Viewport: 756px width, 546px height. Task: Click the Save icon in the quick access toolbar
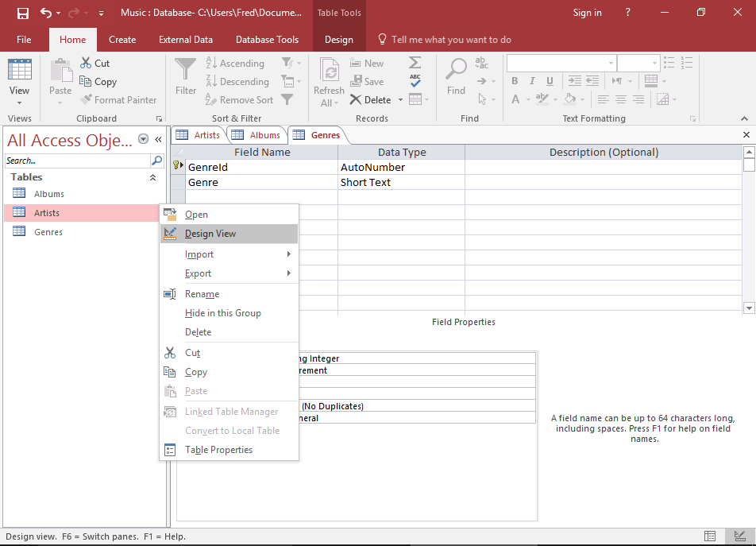tap(23, 13)
